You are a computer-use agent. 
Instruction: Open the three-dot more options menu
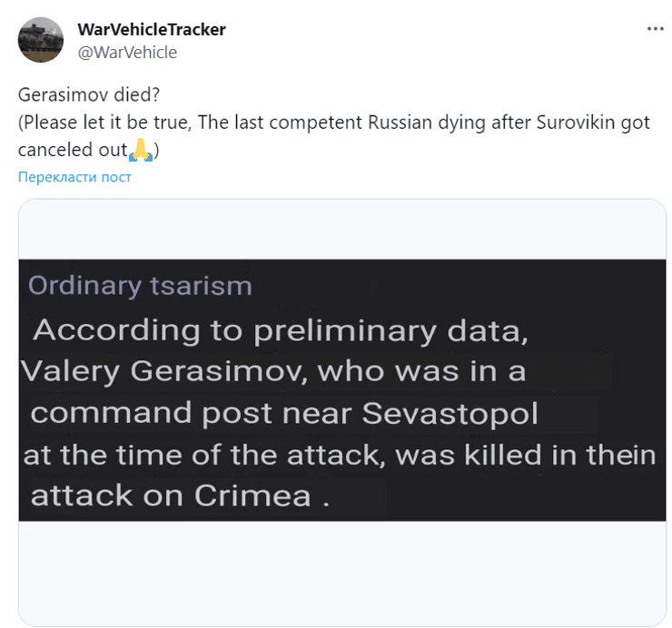click(x=655, y=29)
